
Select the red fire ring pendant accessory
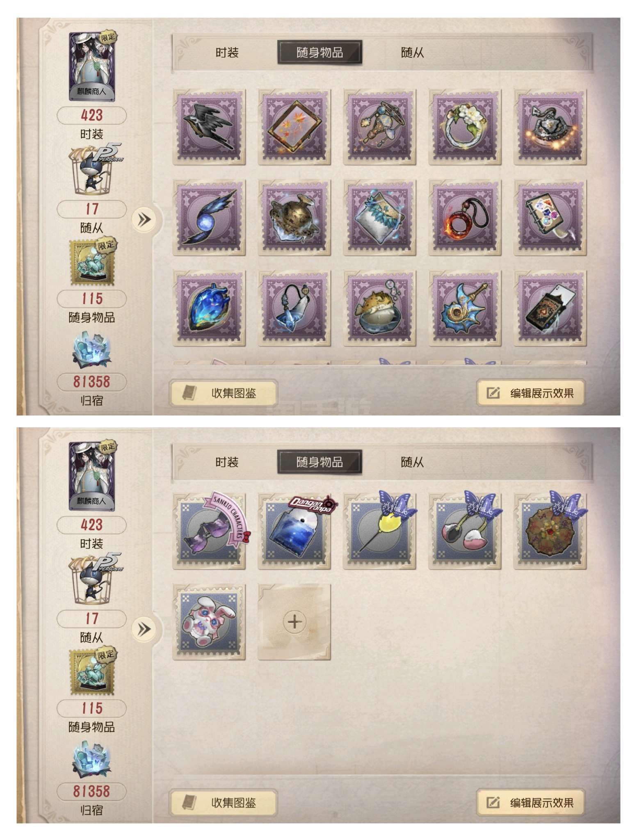coord(465,218)
